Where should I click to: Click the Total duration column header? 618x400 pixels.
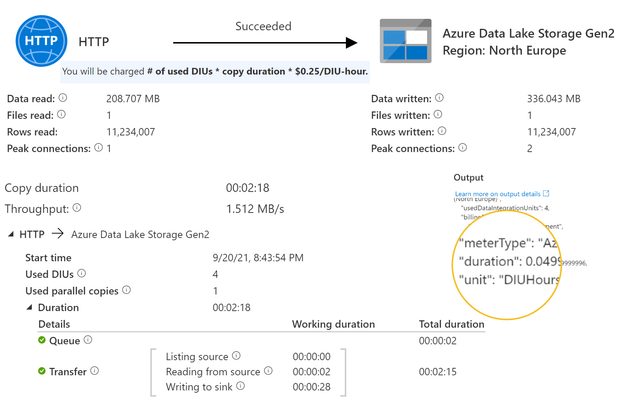pos(451,324)
